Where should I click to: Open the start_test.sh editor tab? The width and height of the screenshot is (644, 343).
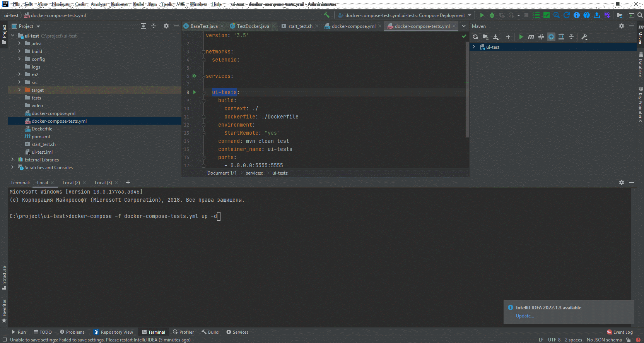pos(300,26)
